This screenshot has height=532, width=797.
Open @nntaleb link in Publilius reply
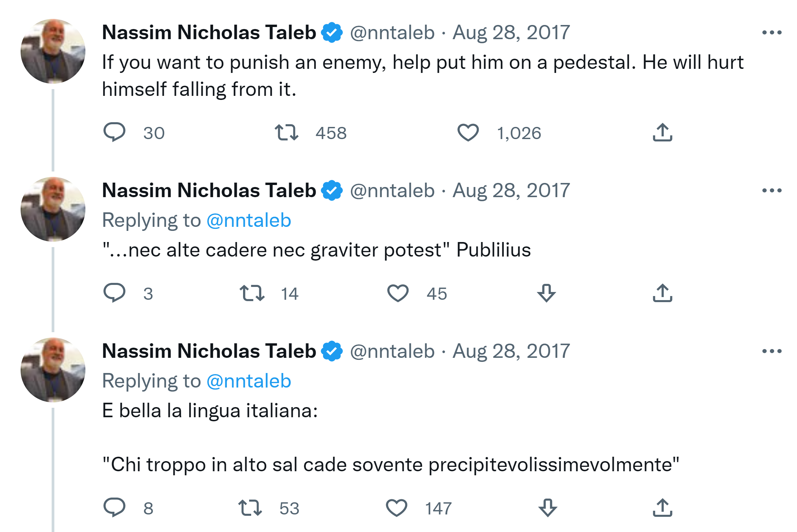click(249, 220)
